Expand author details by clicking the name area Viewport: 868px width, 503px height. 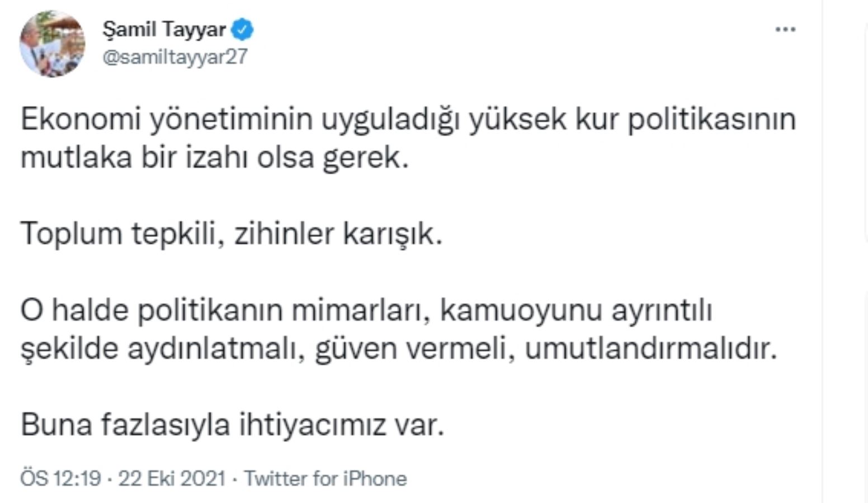pyautogui.click(x=165, y=31)
